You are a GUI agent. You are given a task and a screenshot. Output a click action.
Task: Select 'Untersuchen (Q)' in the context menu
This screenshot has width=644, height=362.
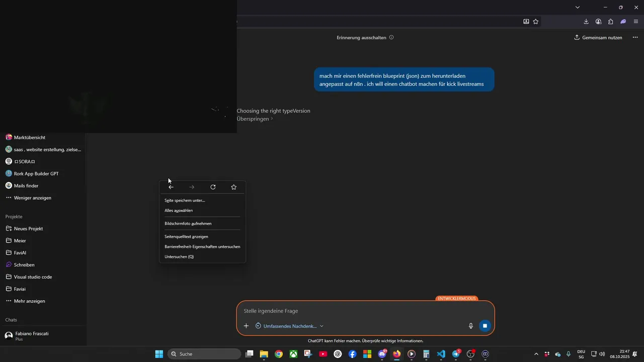tap(202, 257)
